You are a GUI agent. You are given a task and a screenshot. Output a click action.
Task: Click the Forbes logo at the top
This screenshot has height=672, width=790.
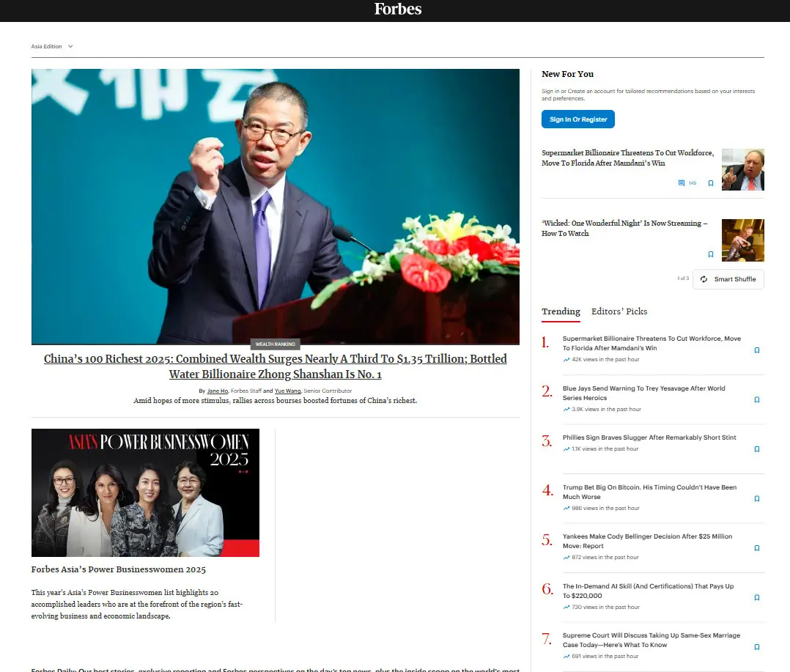tap(397, 9)
